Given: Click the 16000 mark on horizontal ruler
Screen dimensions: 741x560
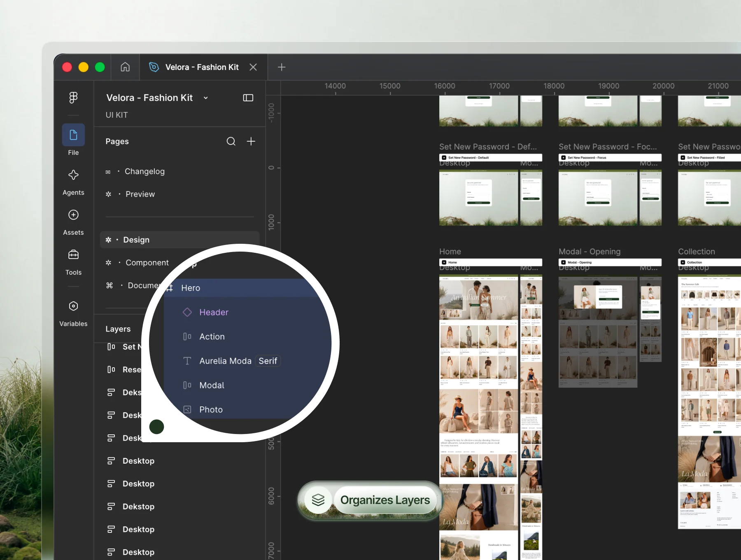Looking at the screenshot, I should (x=445, y=86).
